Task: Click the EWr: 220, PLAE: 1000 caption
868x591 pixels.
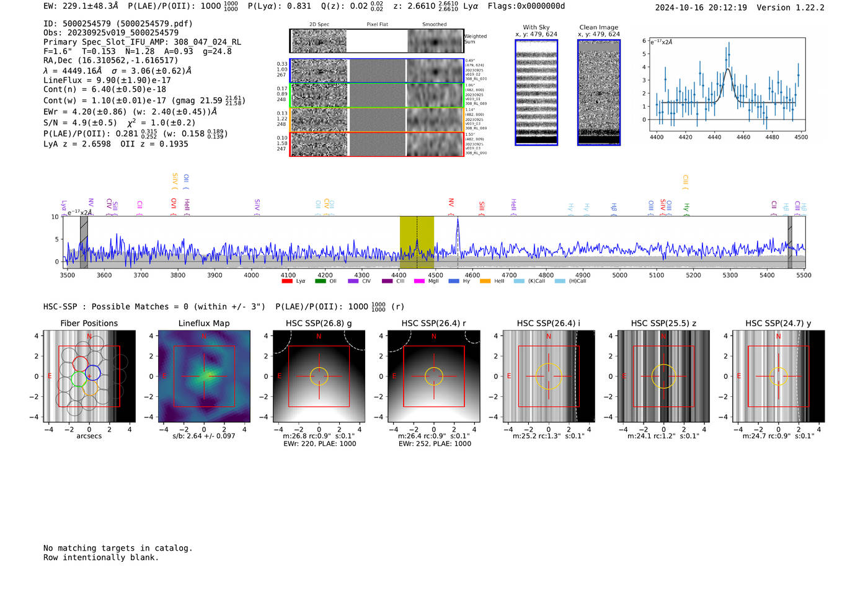Action: pyautogui.click(x=319, y=444)
